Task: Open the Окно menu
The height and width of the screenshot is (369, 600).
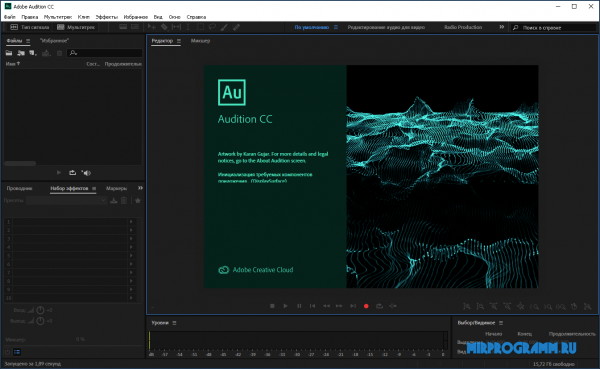Action: tap(174, 17)
